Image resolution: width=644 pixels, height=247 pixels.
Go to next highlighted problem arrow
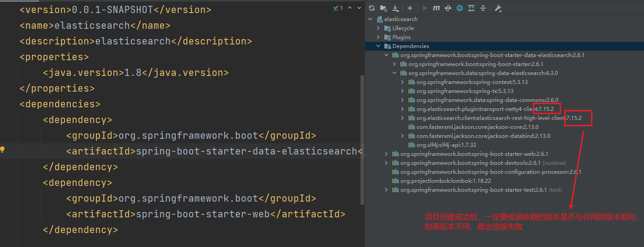[359, 8]
